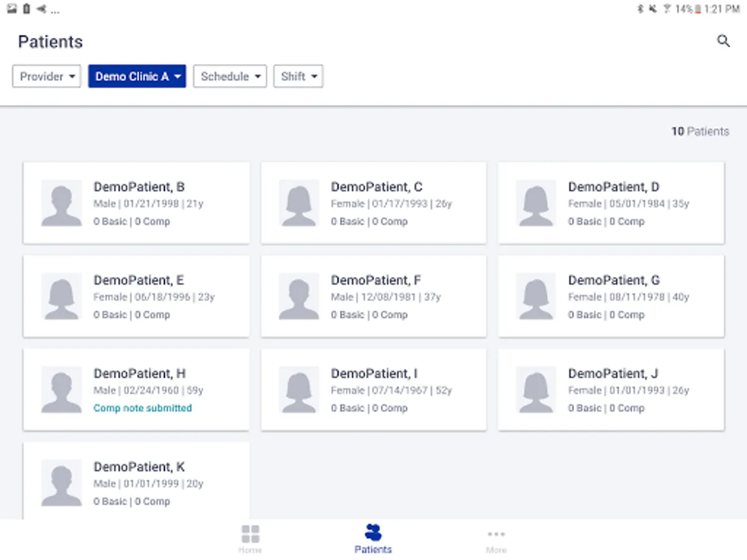
Task: Select DemoPatient, I name
Action: [x=374, y=373]
